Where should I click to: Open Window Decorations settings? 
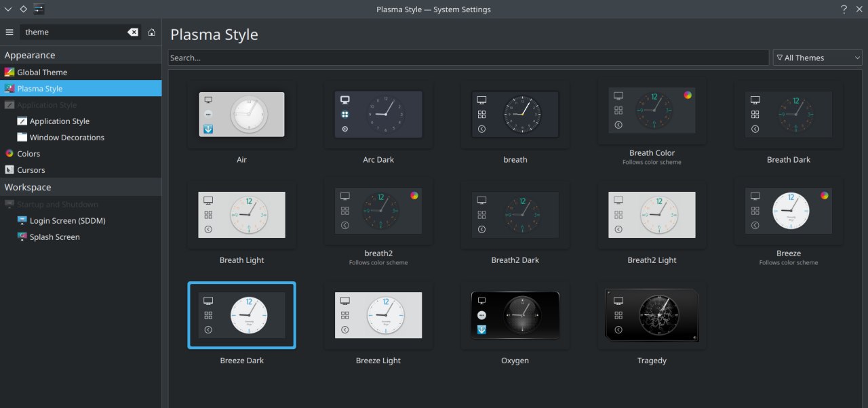pyautogui.click(x=81, y=137)
